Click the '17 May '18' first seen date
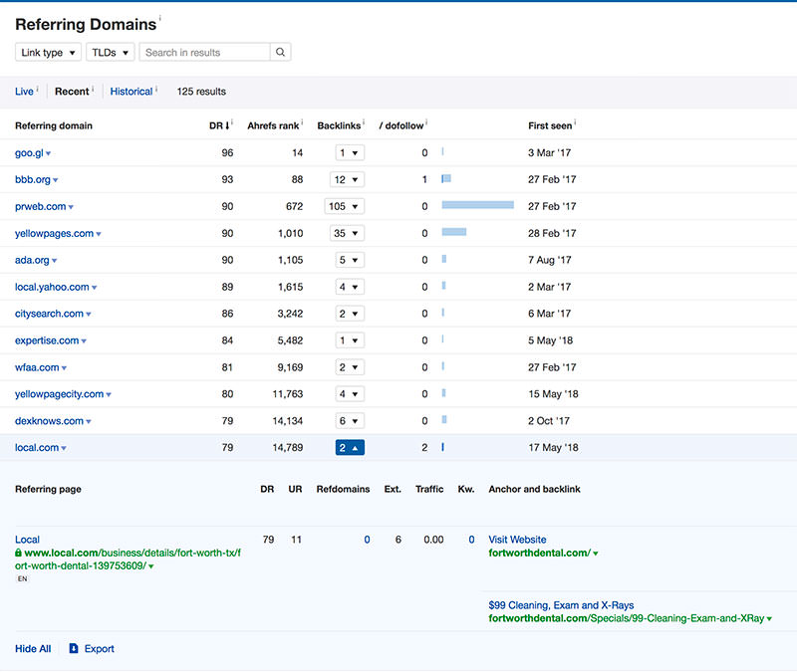 pyautogui.click(x=553, y=447)
